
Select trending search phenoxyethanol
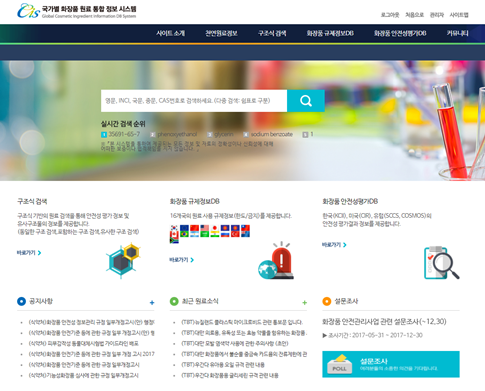click(x=177, y=134)
